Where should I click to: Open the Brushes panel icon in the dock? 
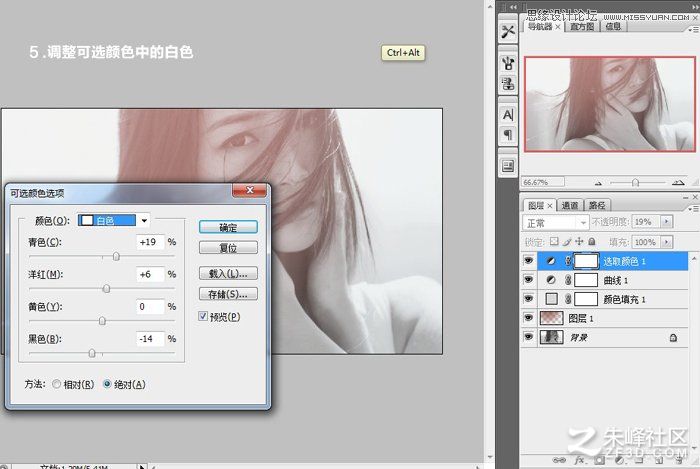tap(508, 63)
